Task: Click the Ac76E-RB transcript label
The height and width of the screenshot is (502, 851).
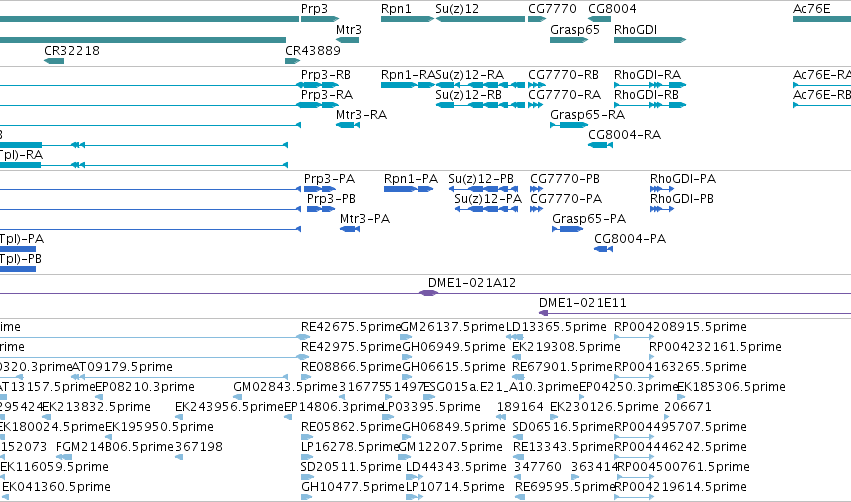Action: [x=822, y=95]
